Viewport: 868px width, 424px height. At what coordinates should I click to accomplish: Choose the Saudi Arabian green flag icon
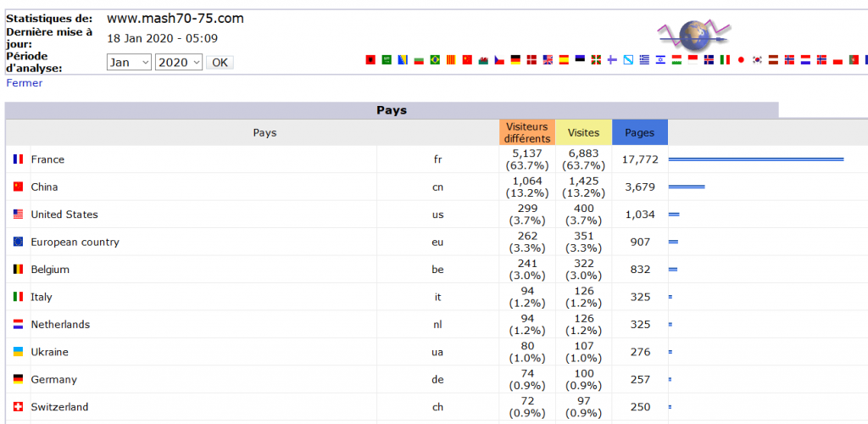tap(387, 59)
